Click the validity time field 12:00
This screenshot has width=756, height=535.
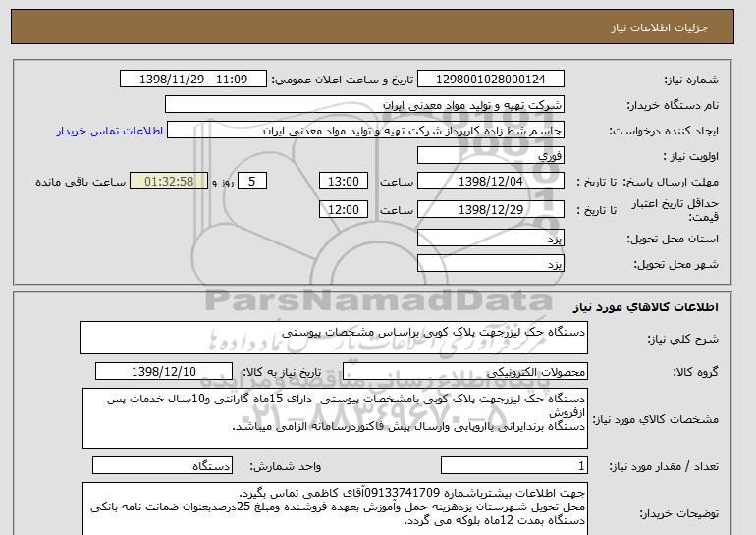[x=344, y=209]
